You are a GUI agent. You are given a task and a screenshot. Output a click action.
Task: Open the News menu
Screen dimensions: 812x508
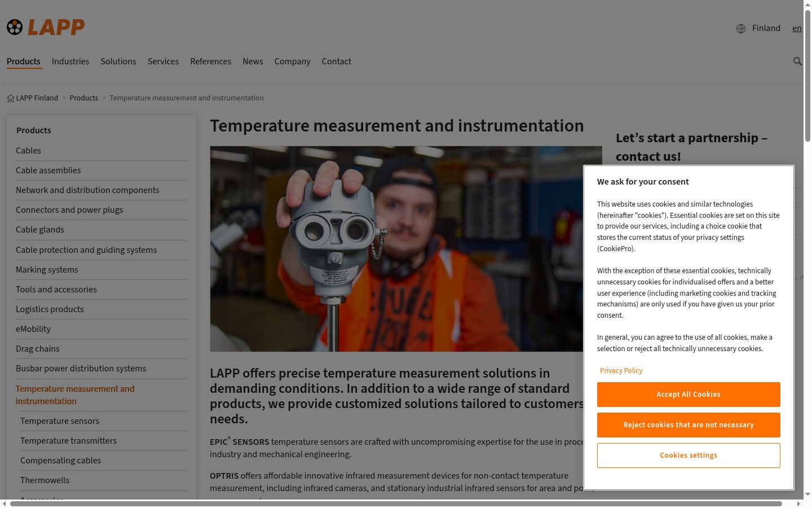(253, 62)
